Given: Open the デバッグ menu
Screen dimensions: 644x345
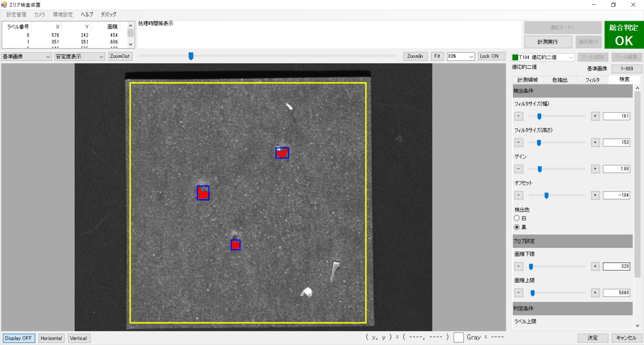Looking at the screenshot, I should (109, 14).
